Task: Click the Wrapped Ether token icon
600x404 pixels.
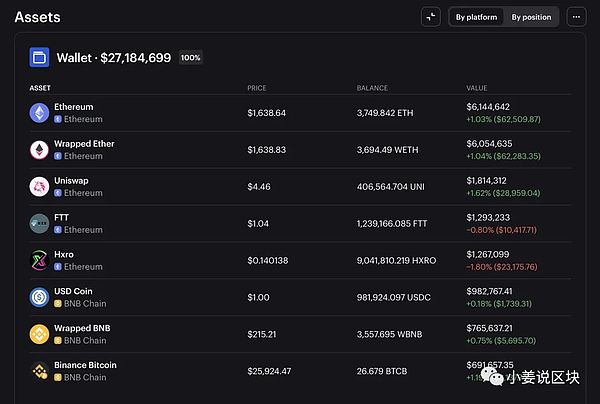Action: click(39, 150)
